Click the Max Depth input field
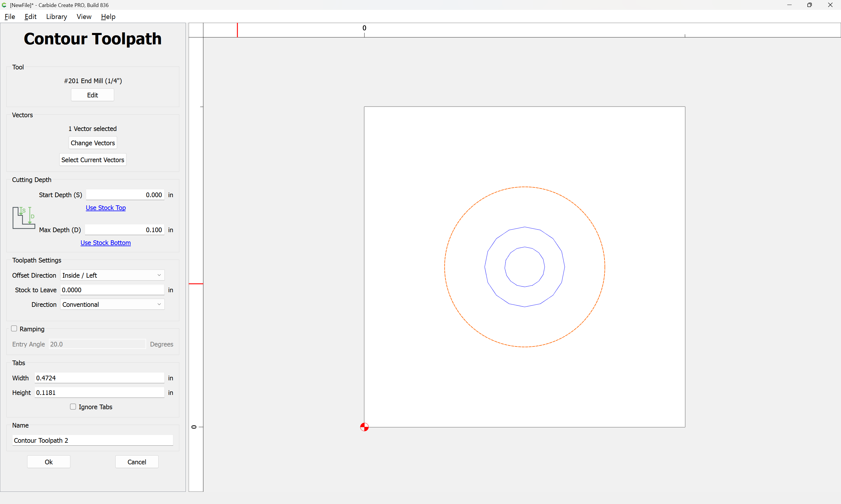841x504 pixels. click(124, 230)
